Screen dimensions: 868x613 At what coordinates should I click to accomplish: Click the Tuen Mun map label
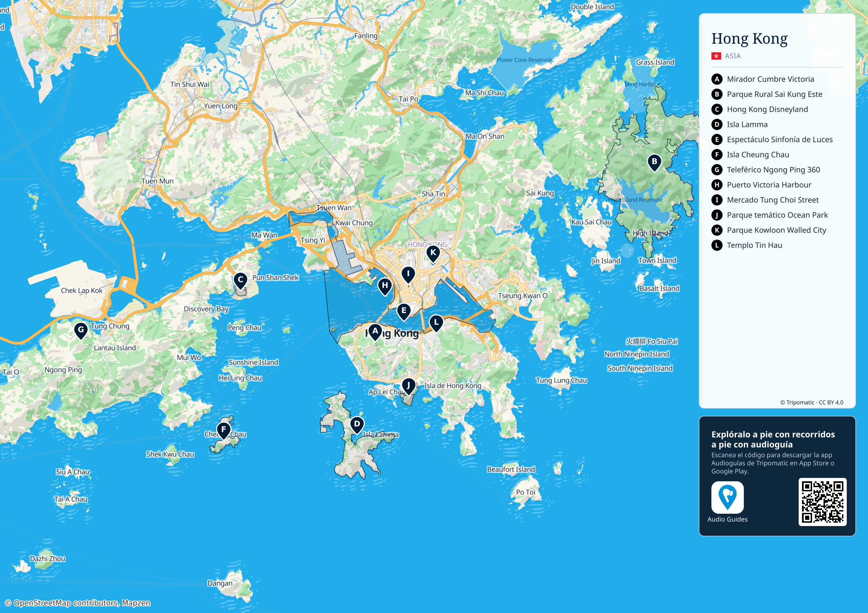click(157, 181)
